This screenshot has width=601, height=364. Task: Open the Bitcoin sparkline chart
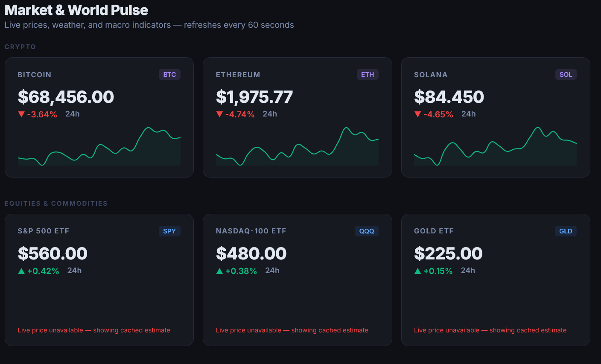tap(99, 146)
